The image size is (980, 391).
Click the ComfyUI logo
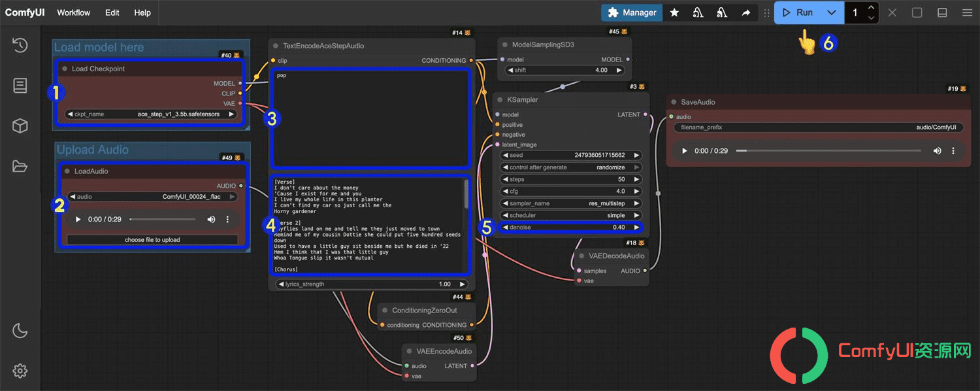[x=25, y=12]
